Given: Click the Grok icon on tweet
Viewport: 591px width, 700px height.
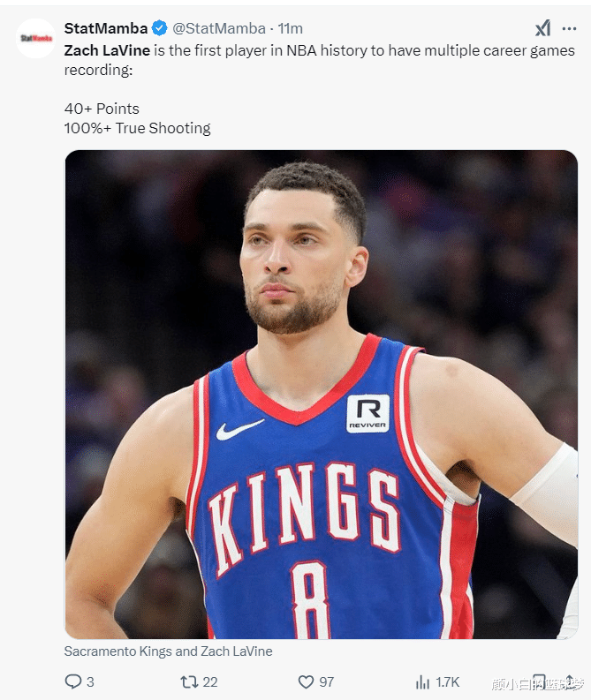Looking at the screenshot, I should (543, 28).
